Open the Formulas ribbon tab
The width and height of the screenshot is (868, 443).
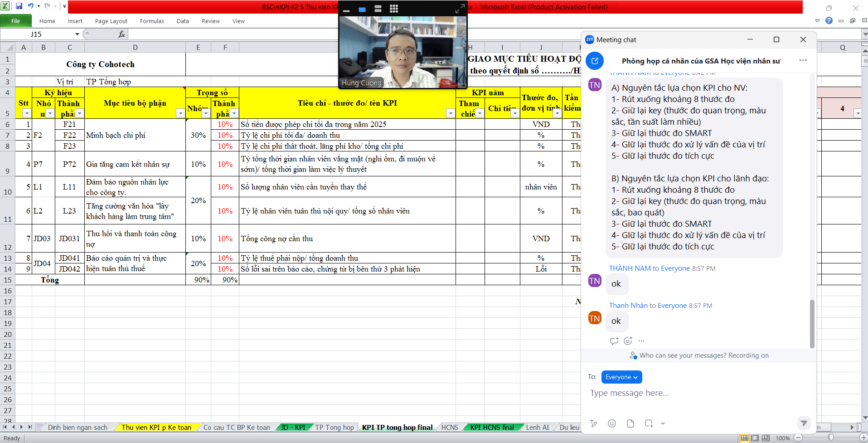point(152,21)
